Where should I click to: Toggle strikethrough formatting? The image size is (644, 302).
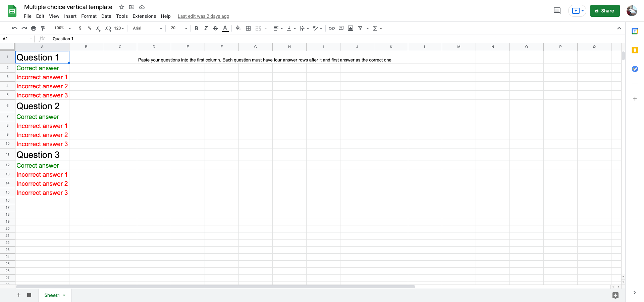pos(215,28)
